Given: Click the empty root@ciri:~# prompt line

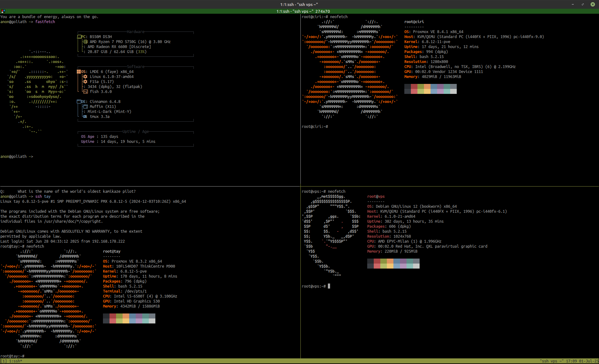Looking at the screenshot, I should 315,127.
